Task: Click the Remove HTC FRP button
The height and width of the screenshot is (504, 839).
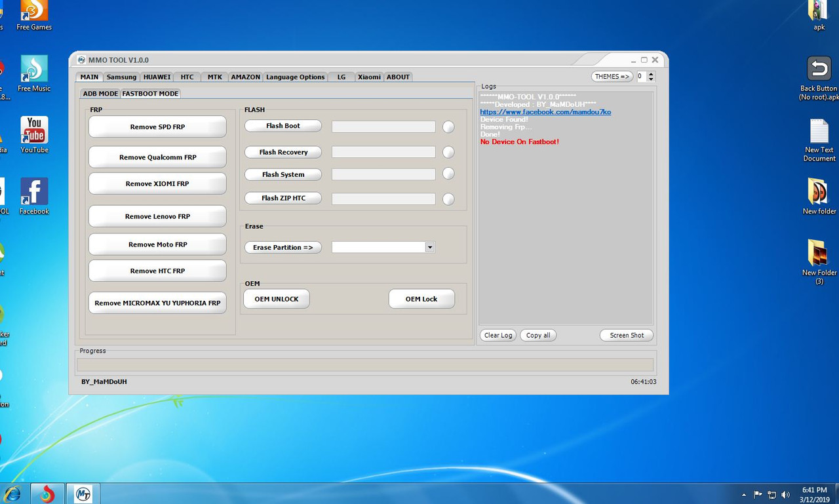Action: 157,271
